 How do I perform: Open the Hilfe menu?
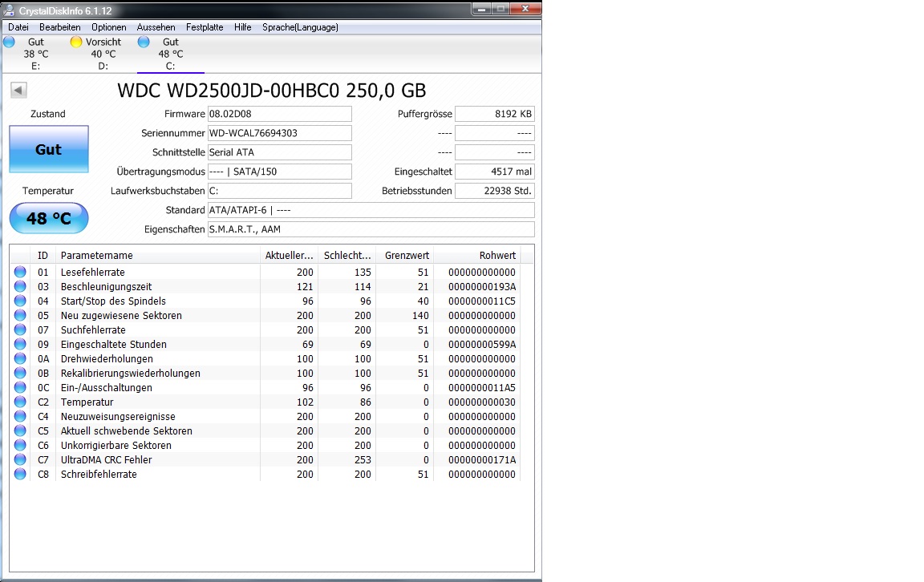coord(243,27)
